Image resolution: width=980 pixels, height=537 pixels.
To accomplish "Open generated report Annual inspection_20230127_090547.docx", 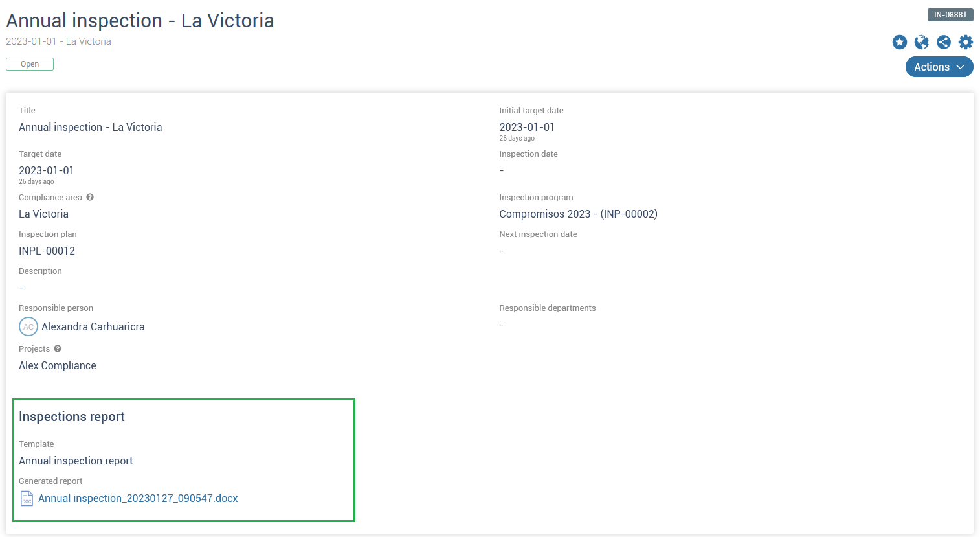I will click(138, 498).
